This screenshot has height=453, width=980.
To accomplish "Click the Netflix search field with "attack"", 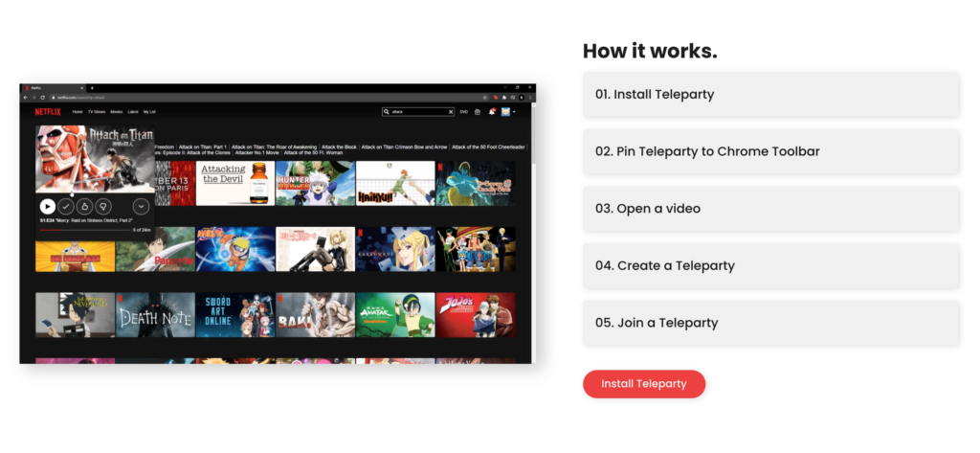I will (x=418, y=112).
